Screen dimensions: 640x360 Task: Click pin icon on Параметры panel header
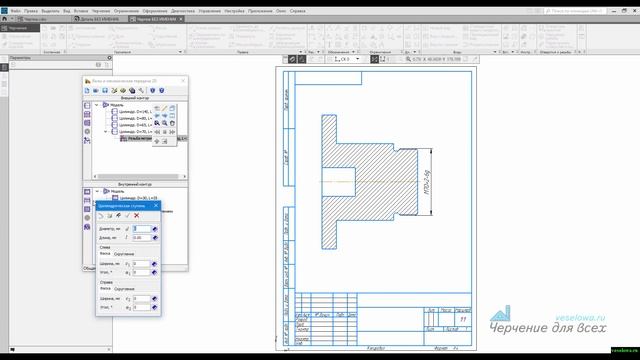point(109,58)
